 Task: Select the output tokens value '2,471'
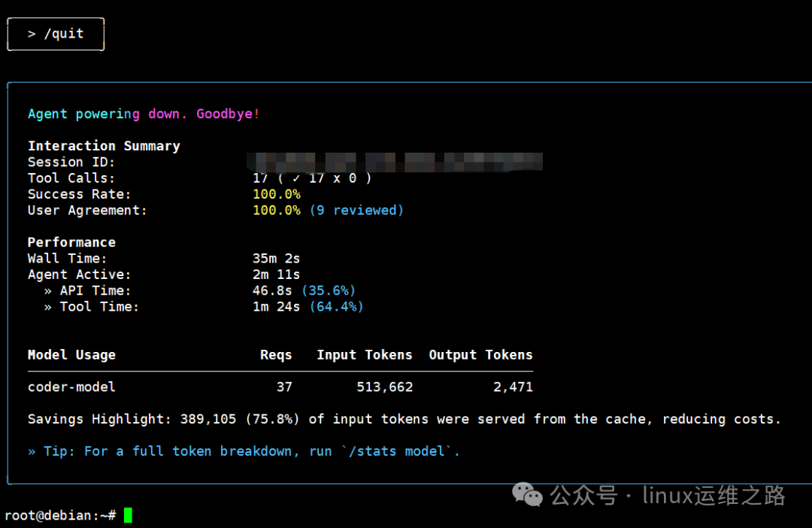[513, 387]
